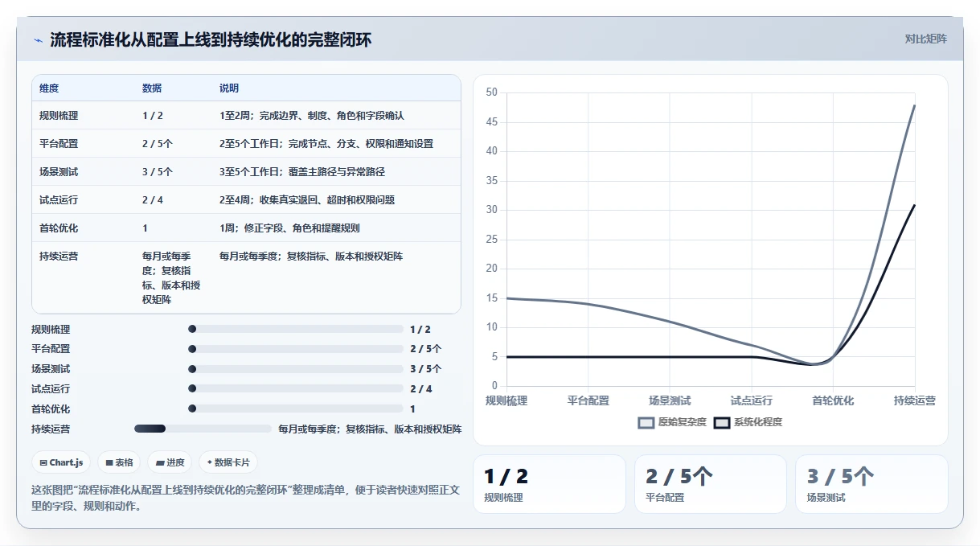This screenshot has height=546, width=980.
Task: Click 规则梳理 x-axis label on chart
Action: (x=506, y=400)
